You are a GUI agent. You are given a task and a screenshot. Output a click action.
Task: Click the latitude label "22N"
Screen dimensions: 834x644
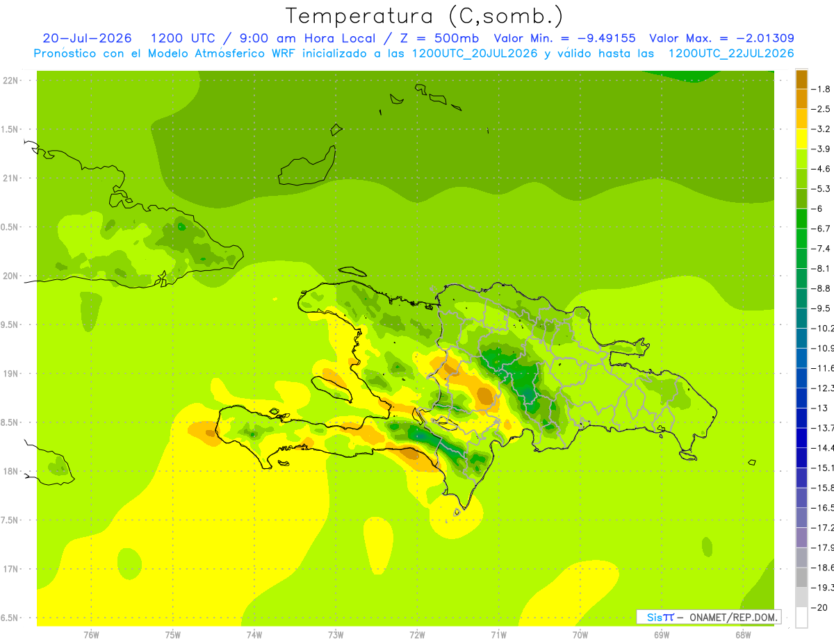tap(10, 81)
